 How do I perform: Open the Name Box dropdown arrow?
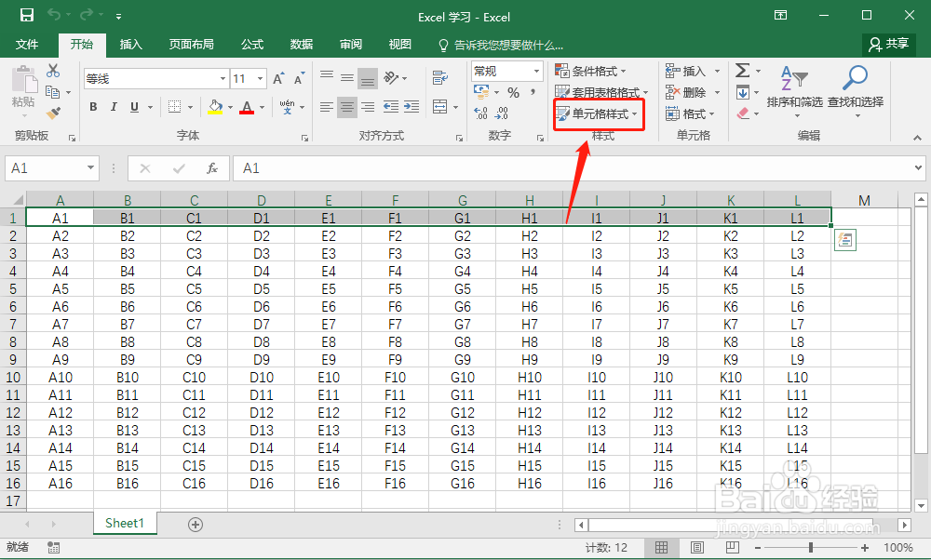90,167
